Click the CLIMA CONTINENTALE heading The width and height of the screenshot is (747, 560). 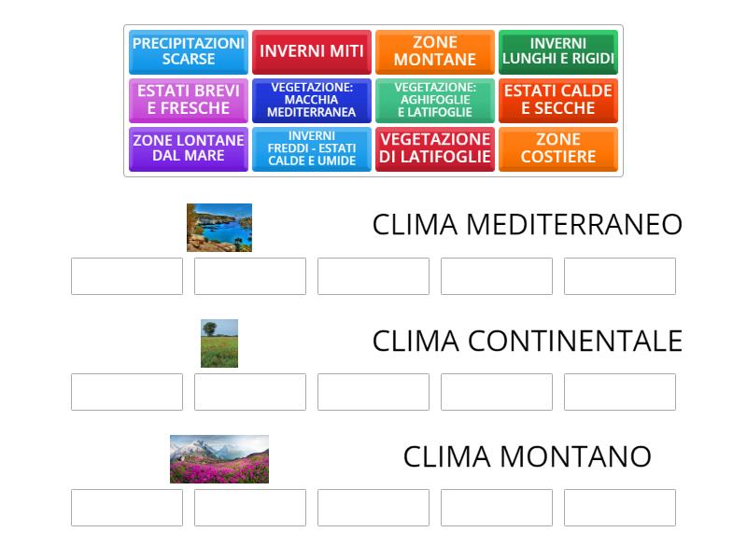click(x=528, y=341)
